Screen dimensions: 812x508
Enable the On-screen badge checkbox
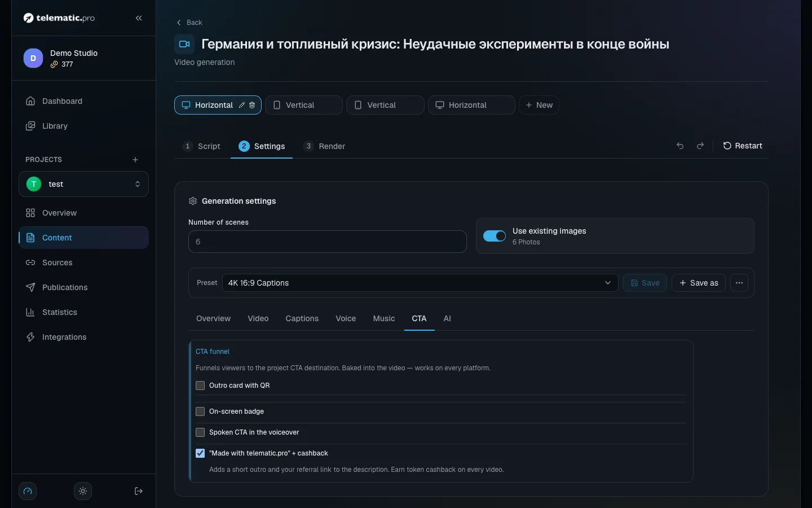pos(200,411)
